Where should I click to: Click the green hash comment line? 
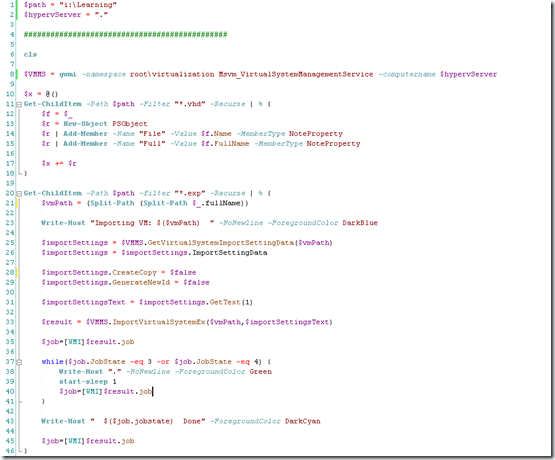125,34
